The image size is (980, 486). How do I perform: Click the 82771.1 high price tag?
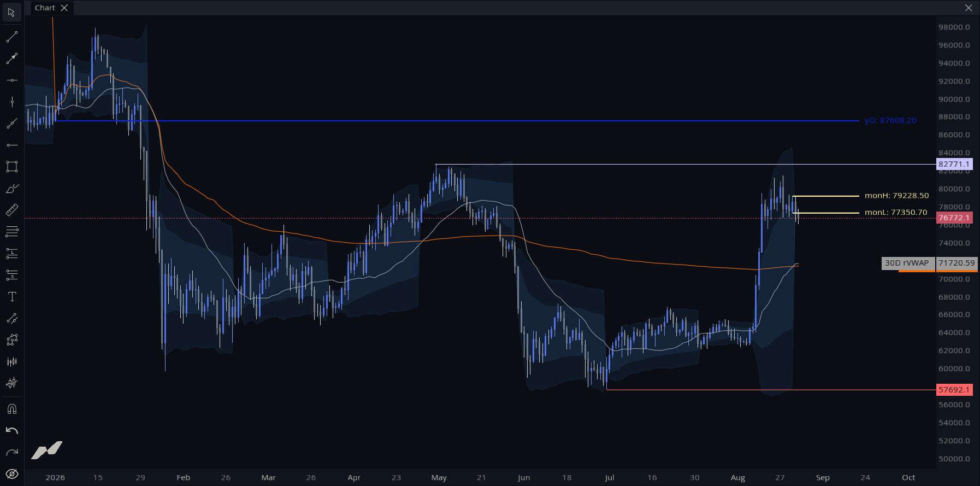click(954, 164)
